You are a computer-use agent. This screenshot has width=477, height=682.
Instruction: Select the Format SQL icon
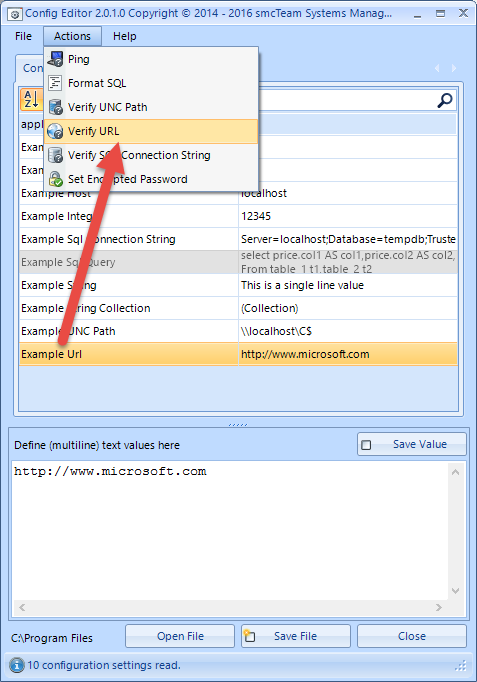55,83
